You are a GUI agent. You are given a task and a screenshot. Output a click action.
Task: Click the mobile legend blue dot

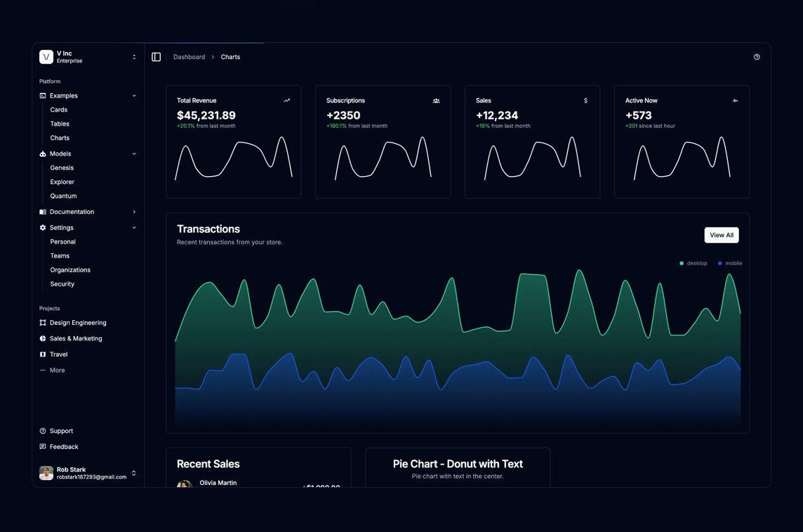point(719,263)
